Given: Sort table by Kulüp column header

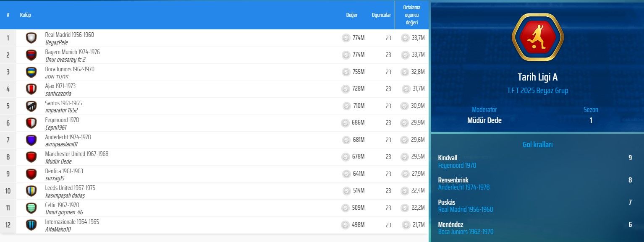Looking at the screenshot, I should pyautogui.click(x=25, y=15).
